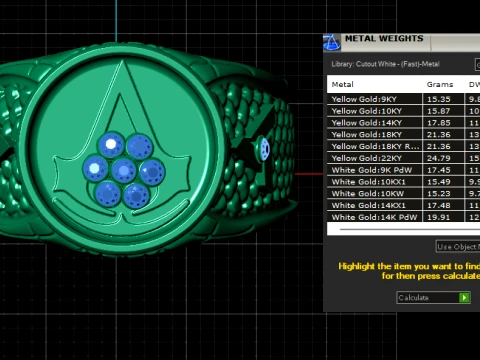This screenshot has width=480, height=360.
Task: Select the Yellow Gold:9KY row
Action: pos(403,99)
